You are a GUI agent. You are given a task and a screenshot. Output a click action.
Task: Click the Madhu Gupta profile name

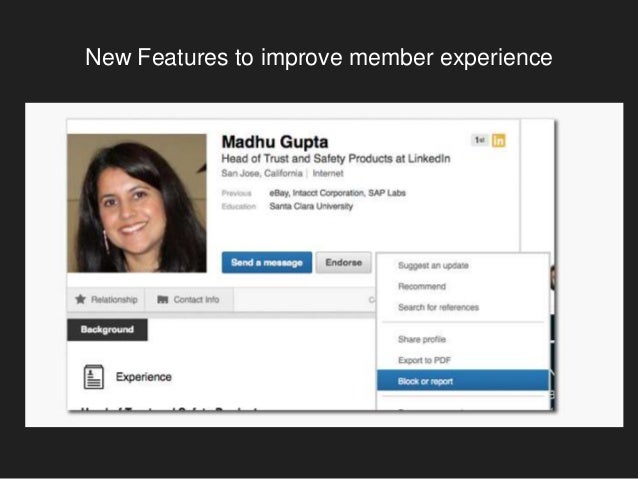(x=275, y=142)
